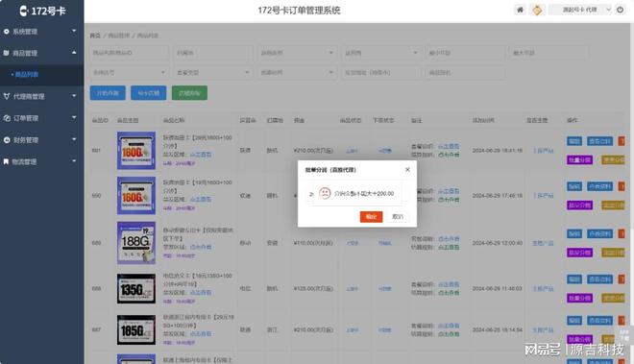The image size is (634, 364).
Task: Select the 商品列表 submenu item
Action: (42, 74)
